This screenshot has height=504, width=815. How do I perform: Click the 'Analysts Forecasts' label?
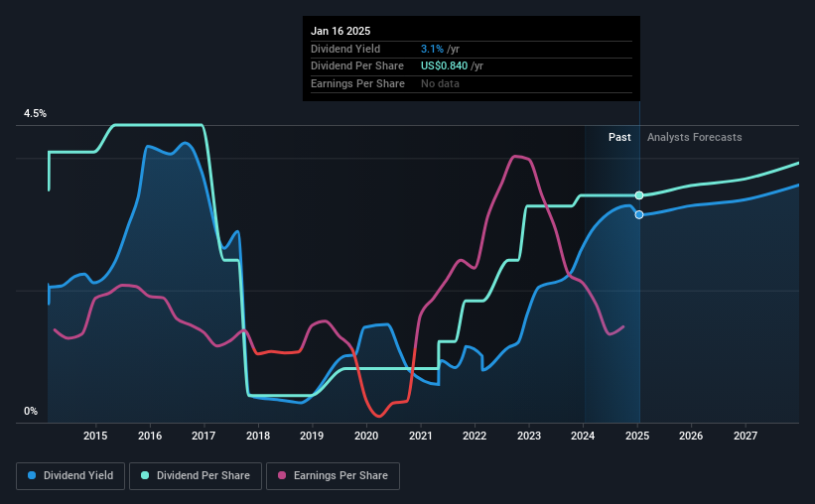pyautogui.click(x=695, y=137)
